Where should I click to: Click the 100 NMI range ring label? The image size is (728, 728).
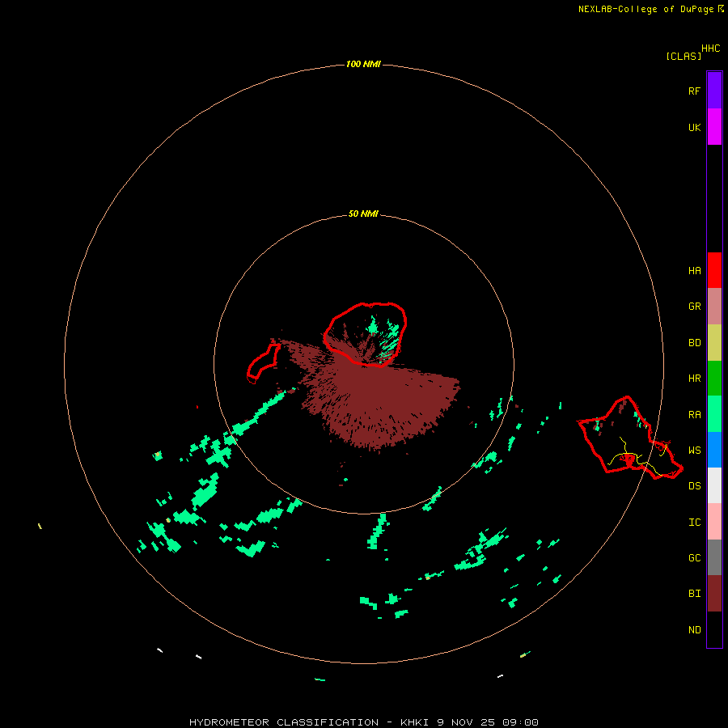[x=363, y=64]
